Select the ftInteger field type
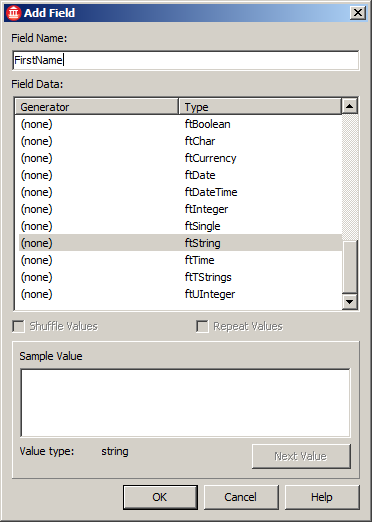The image size is (372, 522). pyautogui.click(x=180, y=209)
